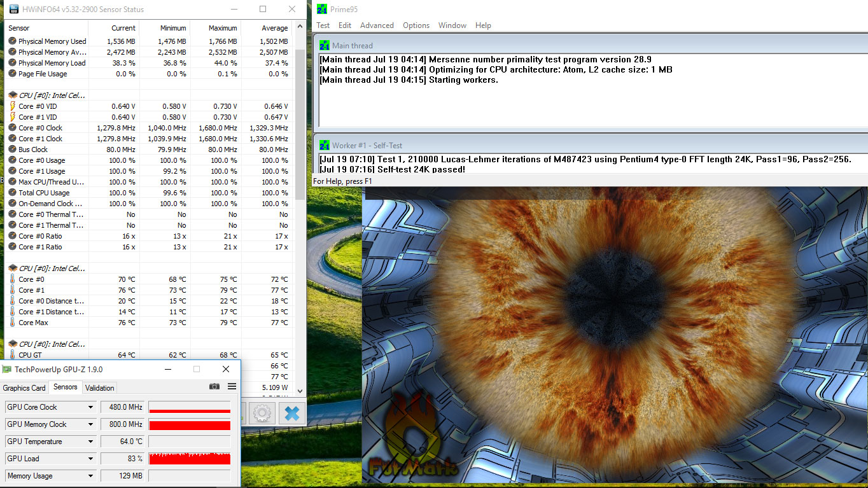Select the Max CPU/Thread U... row label

click(50, 182)
